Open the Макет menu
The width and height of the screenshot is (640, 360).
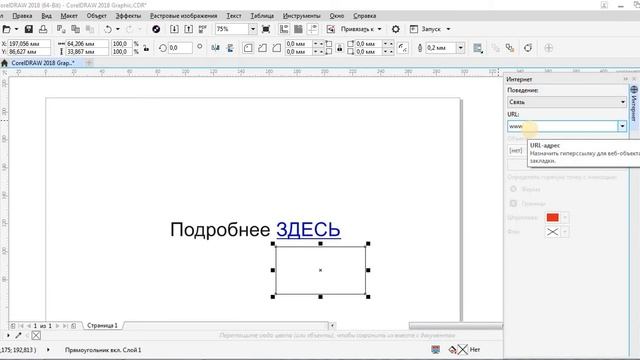point(69,16)
